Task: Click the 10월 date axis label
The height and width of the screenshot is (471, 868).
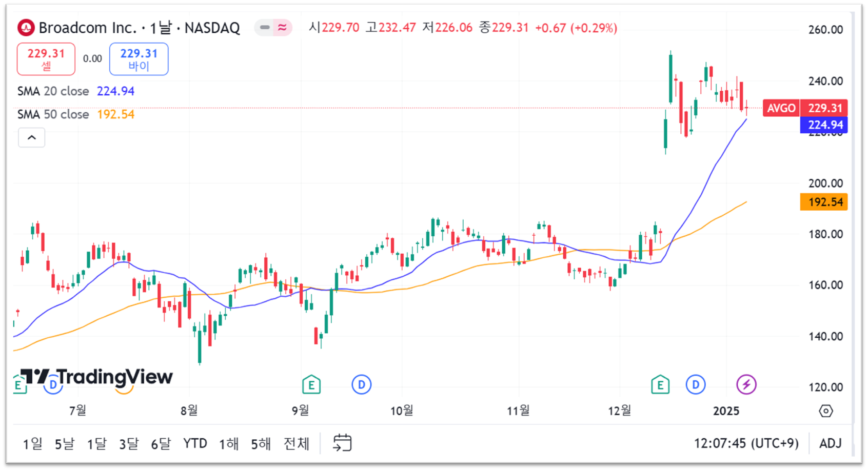Action: coord(402,411)
